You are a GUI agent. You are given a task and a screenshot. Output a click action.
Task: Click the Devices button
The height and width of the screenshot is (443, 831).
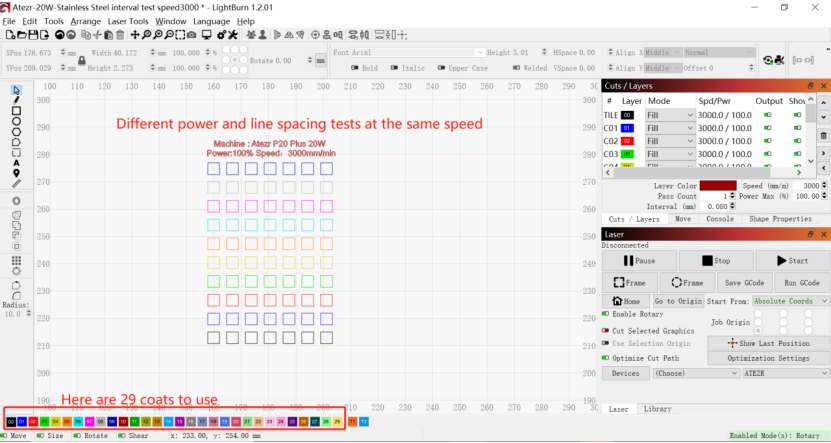pos(626,373)
